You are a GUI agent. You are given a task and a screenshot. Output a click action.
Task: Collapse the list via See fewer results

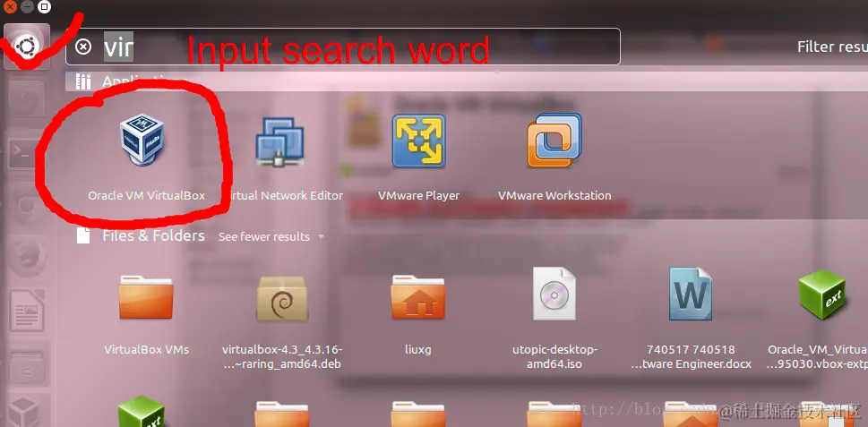271,236
